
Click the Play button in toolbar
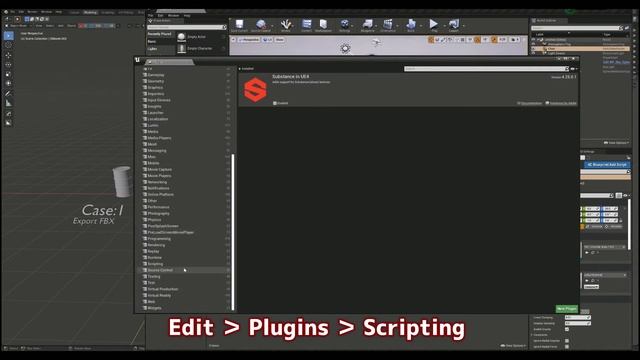434,25
